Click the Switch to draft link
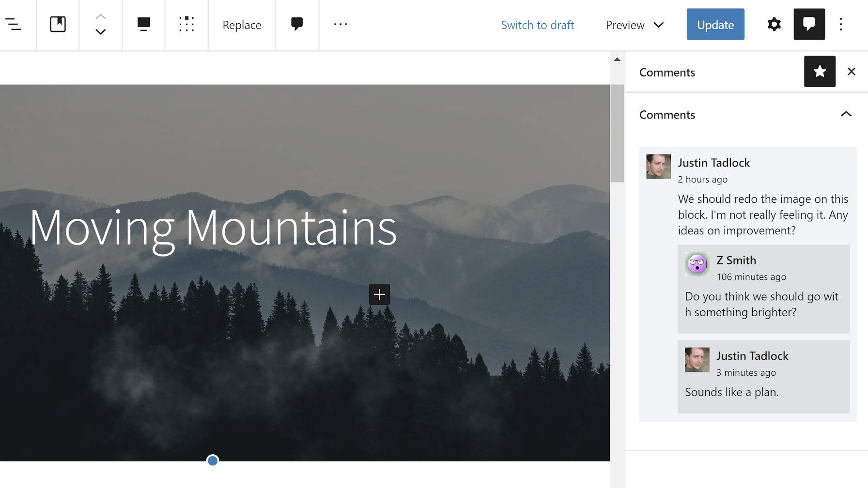868x488 pixels. pos(538,25)
